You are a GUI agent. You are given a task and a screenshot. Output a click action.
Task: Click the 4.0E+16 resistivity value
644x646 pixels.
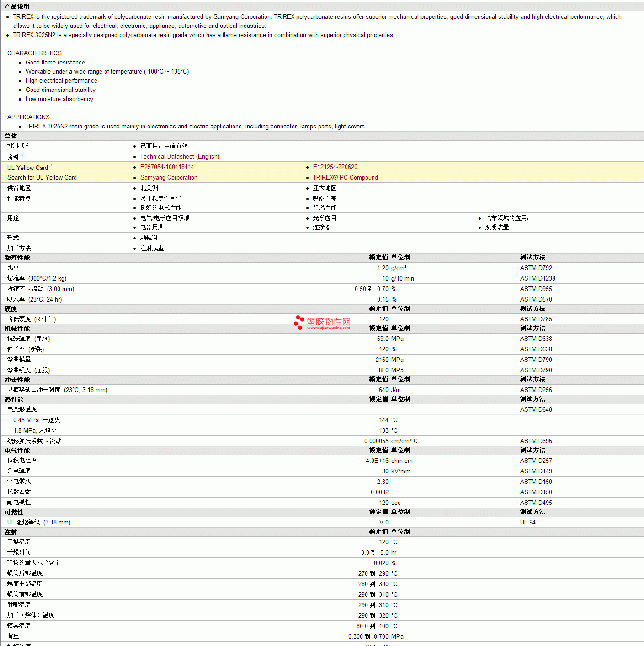tap(377, 461)
